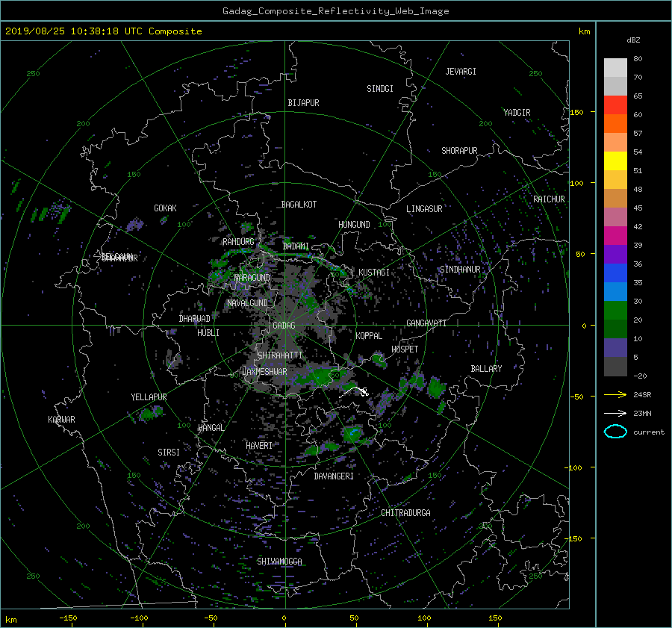Click the green rain cell east of Hospet
This screenshot has height=628, width=672.
click(436, 388)
